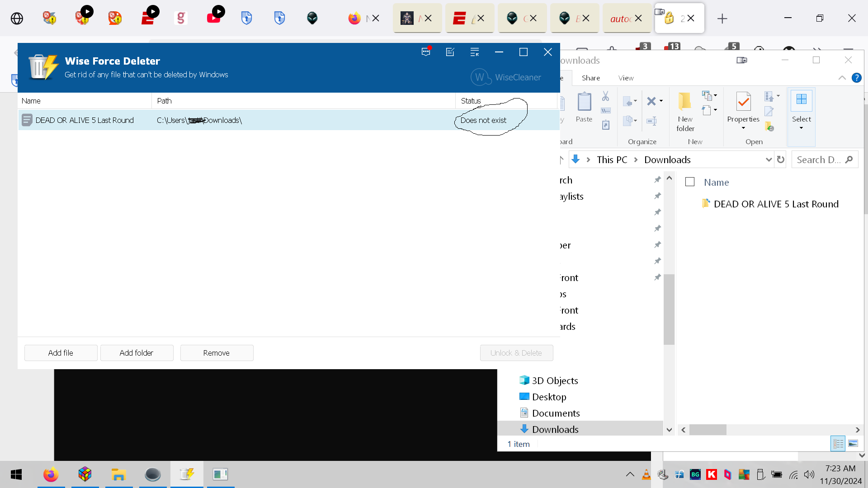Collapse the Explorer ribbon with the chevron
The height and width of the screenshot is (488, 868).
pos(842,78)
